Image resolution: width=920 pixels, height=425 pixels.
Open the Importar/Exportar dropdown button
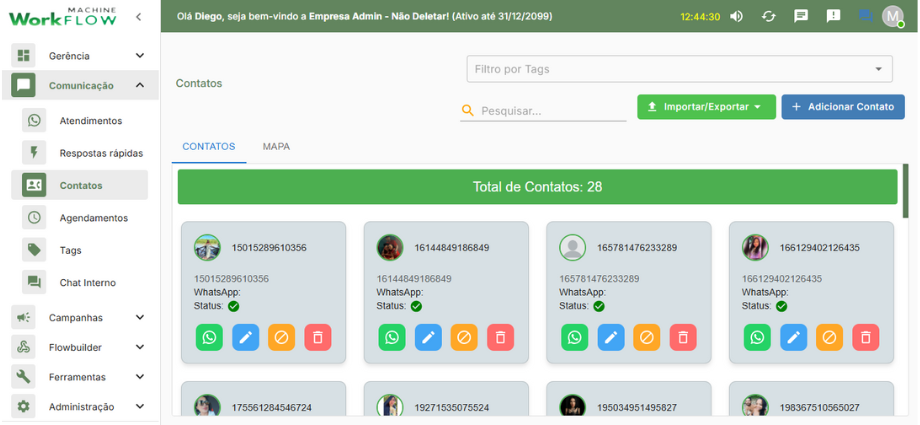(x=706, y=107)
